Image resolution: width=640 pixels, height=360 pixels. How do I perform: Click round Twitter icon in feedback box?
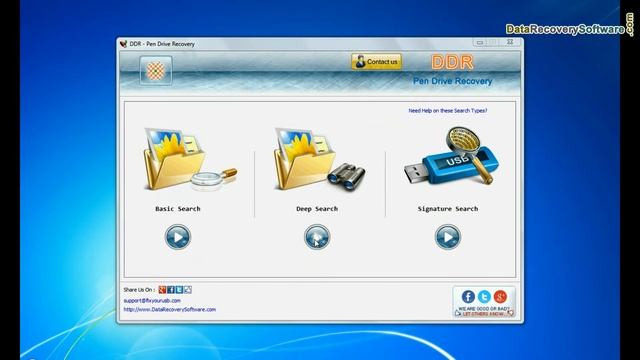coord(484,296)
